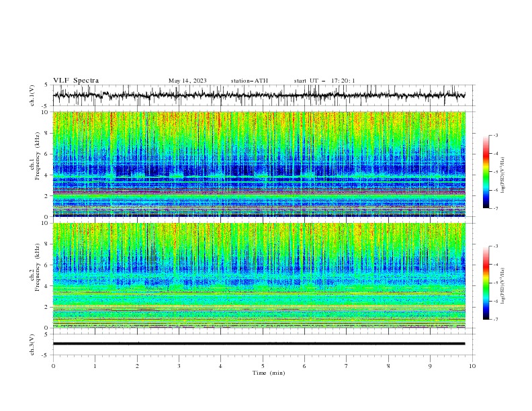Viewport: 532px width, 411px height.
Task: Click the '0' tick on the time axis
Action: 53,366
